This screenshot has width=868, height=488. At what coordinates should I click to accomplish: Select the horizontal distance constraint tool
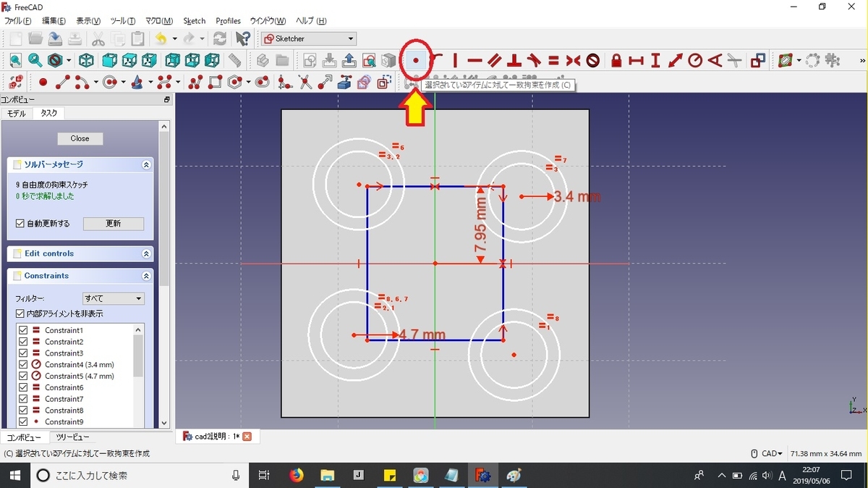(637, 61)
